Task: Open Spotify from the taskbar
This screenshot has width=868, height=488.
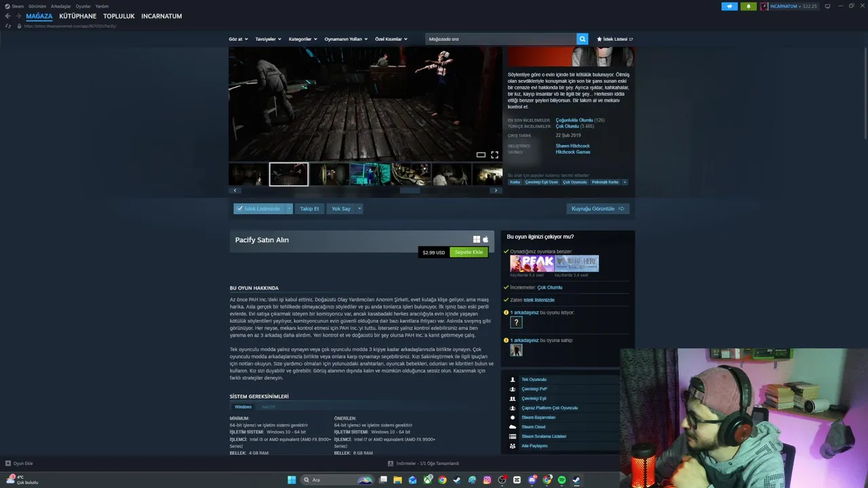Action: coord(561,480)
